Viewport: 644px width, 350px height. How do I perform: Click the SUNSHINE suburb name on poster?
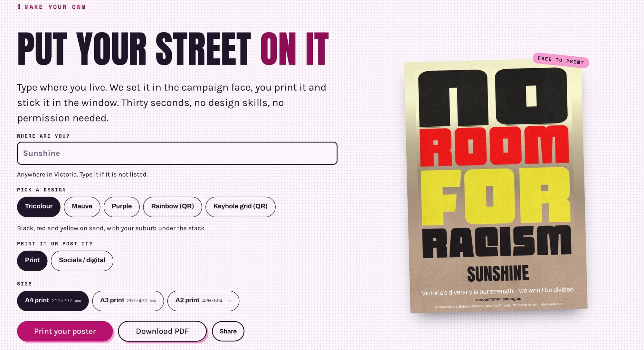tap(498, 274)
